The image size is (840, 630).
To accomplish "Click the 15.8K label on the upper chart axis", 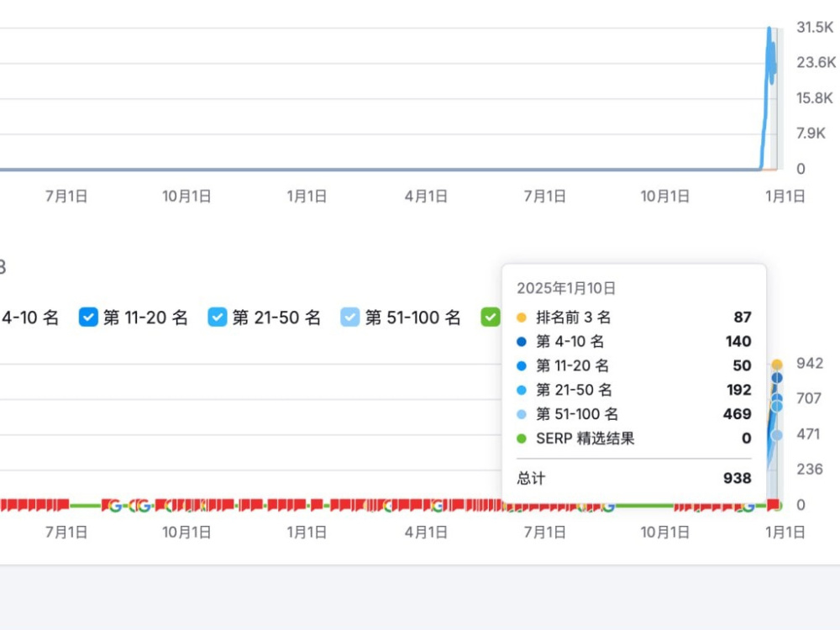I will pyautogui.click(x=814, y=97).
